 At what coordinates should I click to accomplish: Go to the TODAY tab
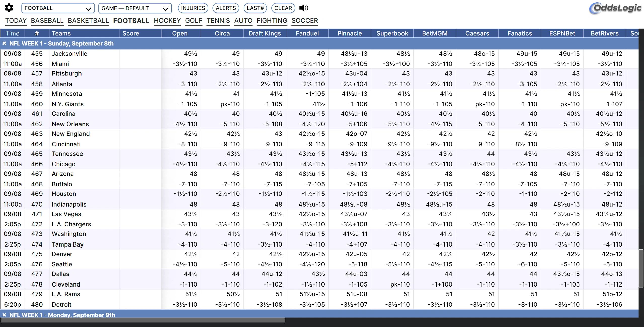click(x=16, y=21)
